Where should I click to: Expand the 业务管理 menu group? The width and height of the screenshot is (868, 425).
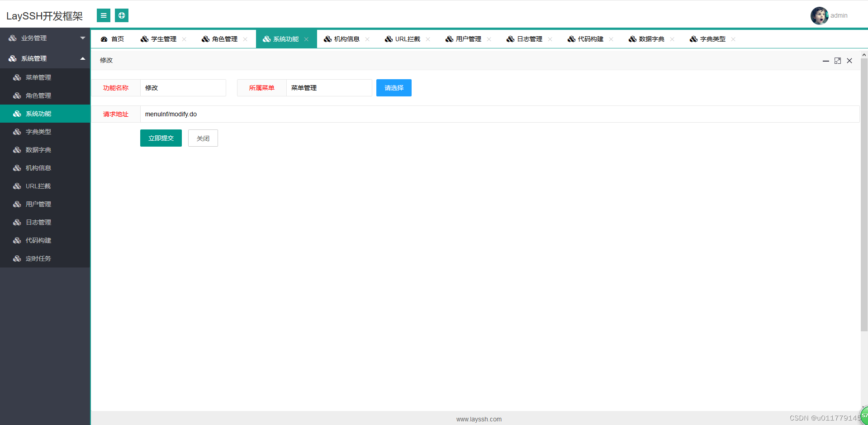tap(45, 38)
